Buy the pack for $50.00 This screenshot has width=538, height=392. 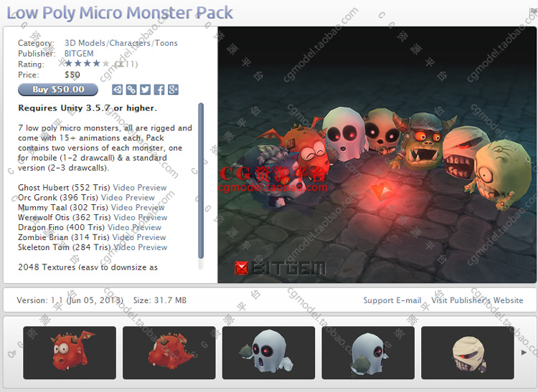58,90
